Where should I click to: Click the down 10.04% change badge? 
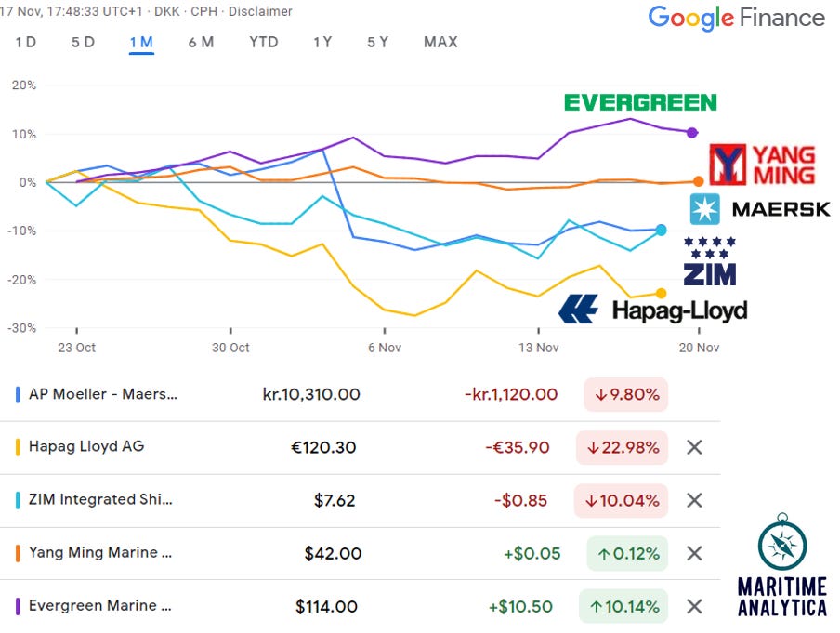621,500
